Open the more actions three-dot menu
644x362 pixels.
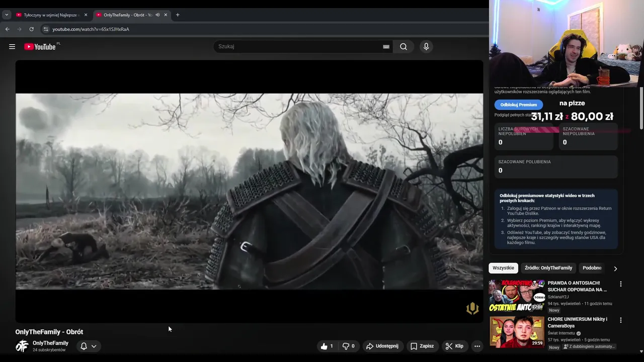(x=477, y=346)
